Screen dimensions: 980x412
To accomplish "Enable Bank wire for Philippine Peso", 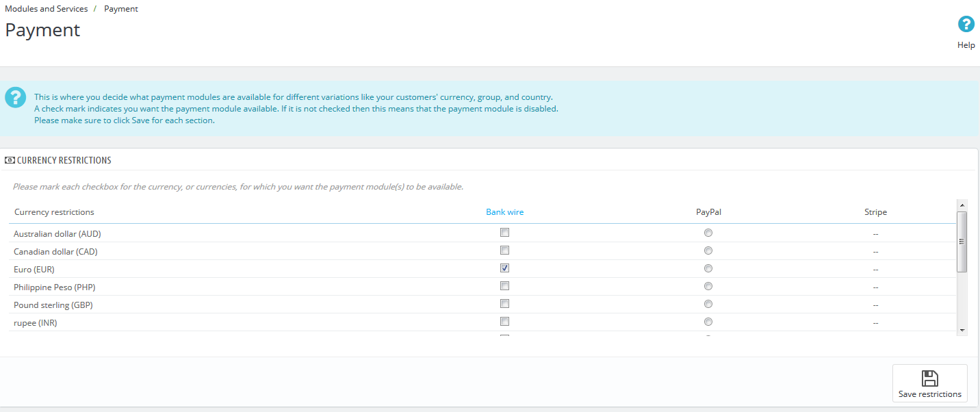I will pos(504,286).
